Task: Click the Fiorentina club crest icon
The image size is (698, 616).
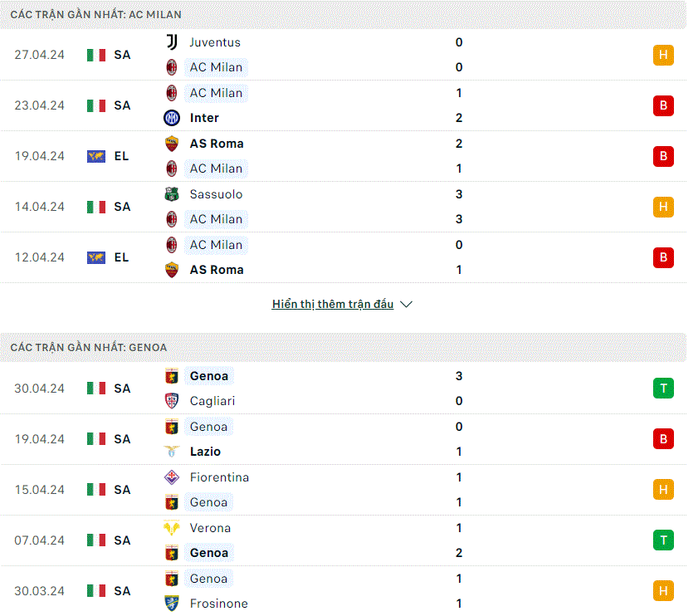Action: click(x=172, y=477)
